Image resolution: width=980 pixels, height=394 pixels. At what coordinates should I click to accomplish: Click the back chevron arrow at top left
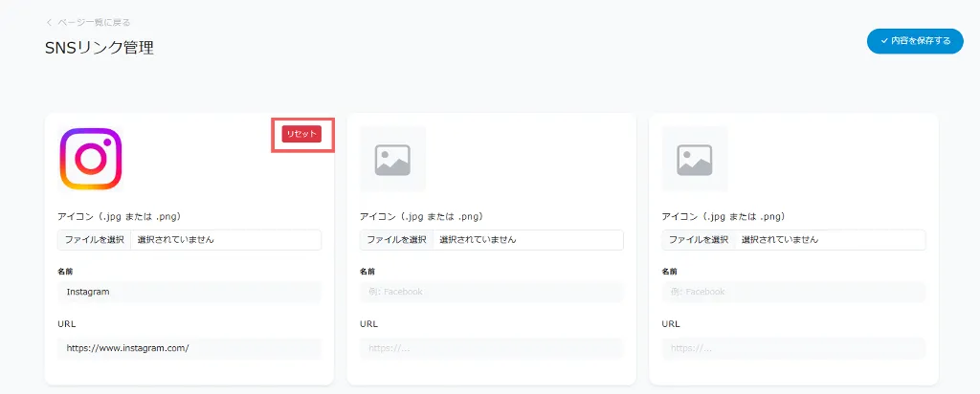click(x=49, y=22)
